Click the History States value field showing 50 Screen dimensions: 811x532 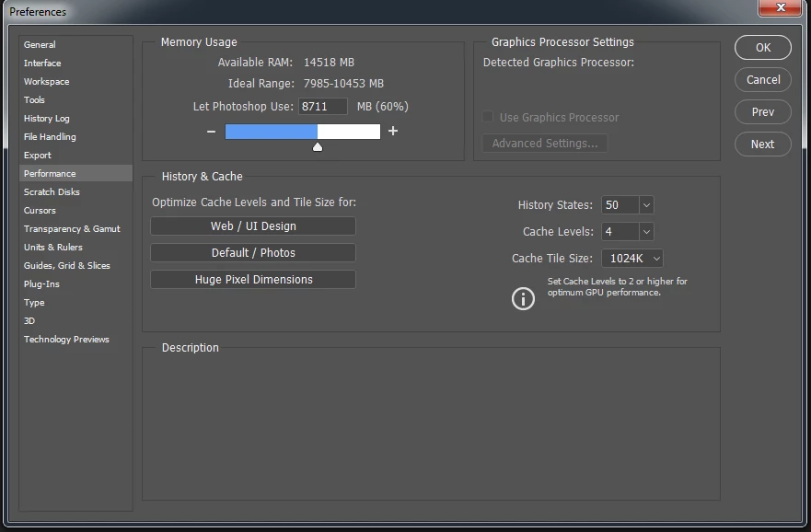click(620, 204)
